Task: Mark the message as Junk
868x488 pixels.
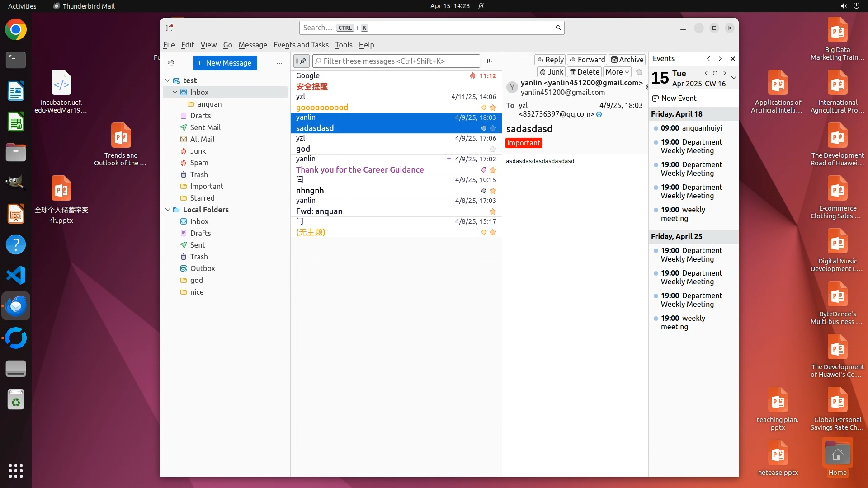Action: click(x=551, y=72)
